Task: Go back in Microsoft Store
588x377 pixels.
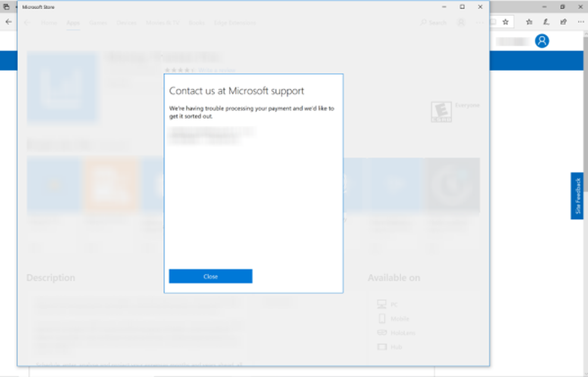Action: pyautogui.click(x=27, y=23)
